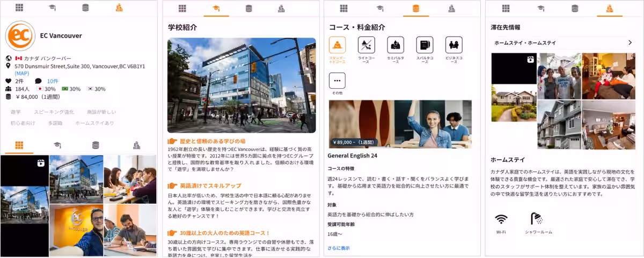This screenshot has height=258, width=644.
Task: Click the ホームステイあり tag
Action: [x=94, y=123]
